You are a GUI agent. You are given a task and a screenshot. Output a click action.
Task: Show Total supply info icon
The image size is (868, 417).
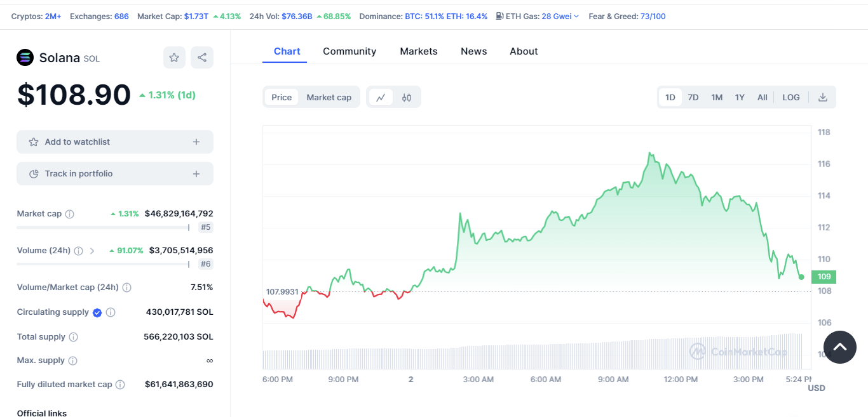coord(73,337)
